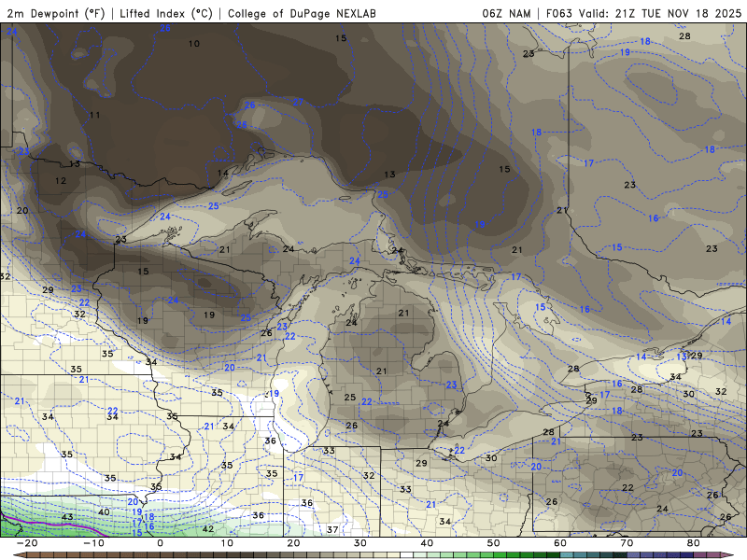Click the "Lifted Index (°C)" header label
The image size is (747, 560).
click(x=166, y=13)
